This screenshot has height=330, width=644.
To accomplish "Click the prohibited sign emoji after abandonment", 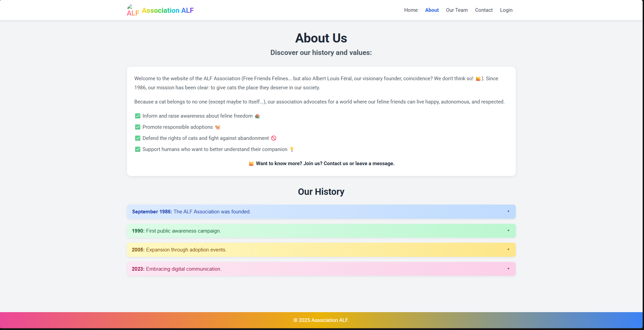I will pyautogui.click(x=274, y=138).
